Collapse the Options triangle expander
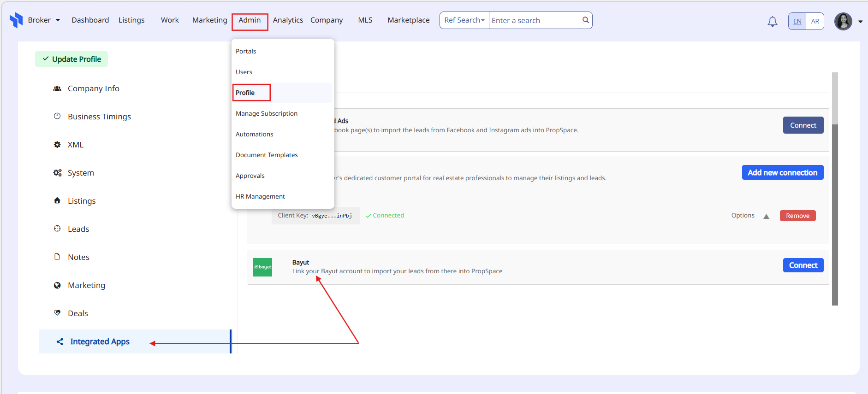The image size is (868, 394). [x=766, y=216]
